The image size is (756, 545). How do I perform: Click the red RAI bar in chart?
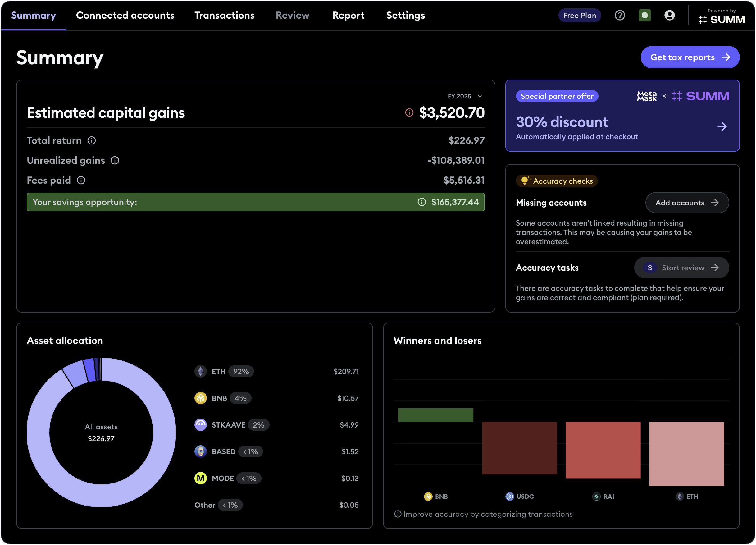click(603, 450)
